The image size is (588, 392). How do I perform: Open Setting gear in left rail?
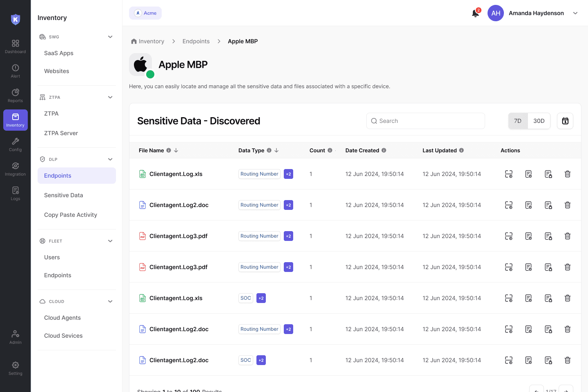tap(16, 368)
